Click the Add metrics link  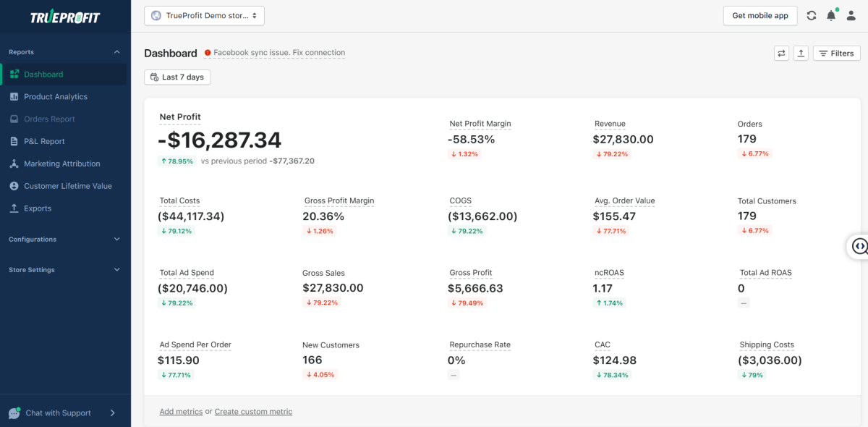(x=181, y=411)
